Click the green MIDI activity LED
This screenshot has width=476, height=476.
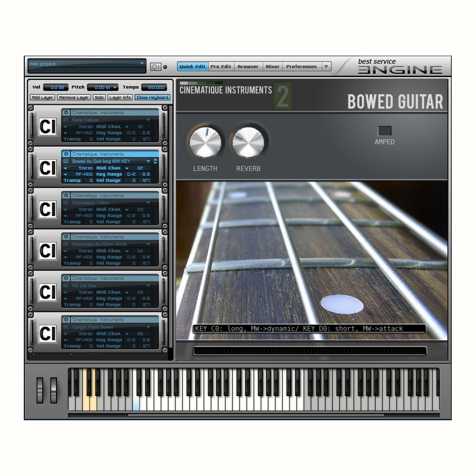pyautogui.click(x=165, y=67)
